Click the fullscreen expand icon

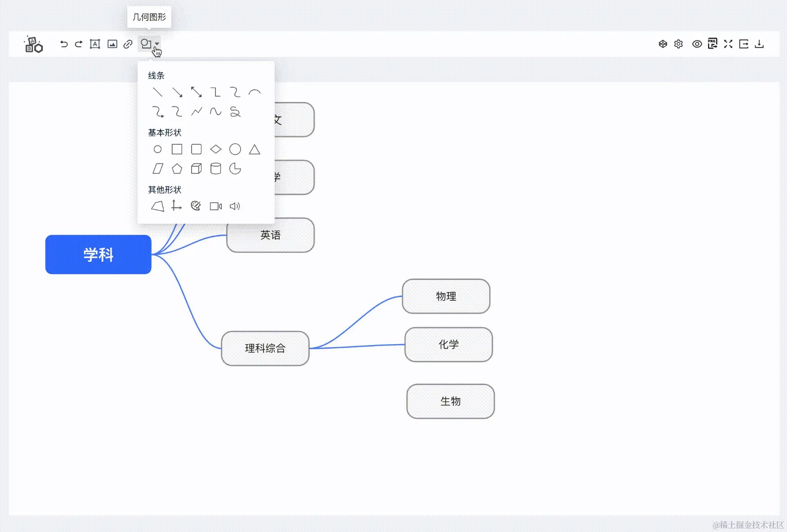point(728,44)
